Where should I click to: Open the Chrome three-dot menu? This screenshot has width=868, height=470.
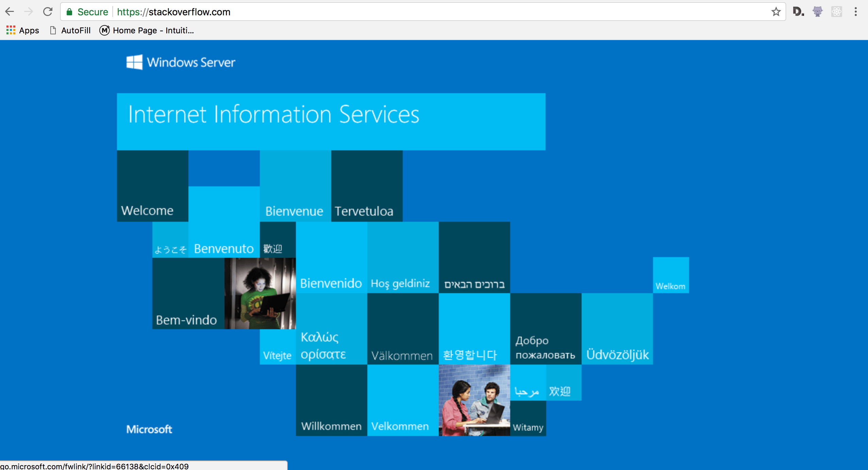(x=855, y=12)
